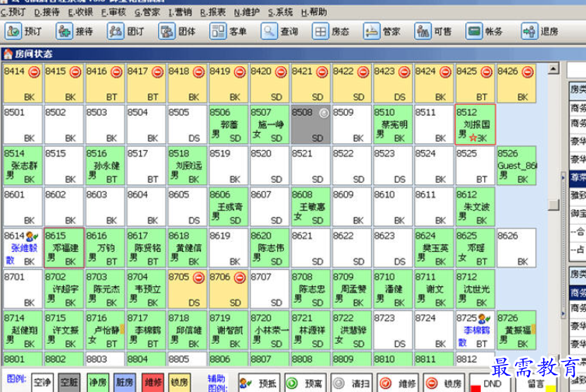
Task: Click the arrival icon on room 8614
Action: pos(32,236)
